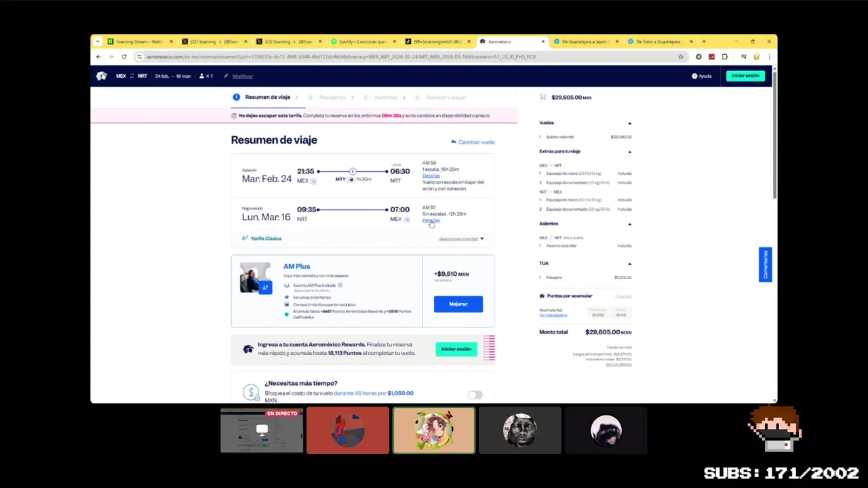Click the Tarifa Clásica fare icon

click(245, 238)
